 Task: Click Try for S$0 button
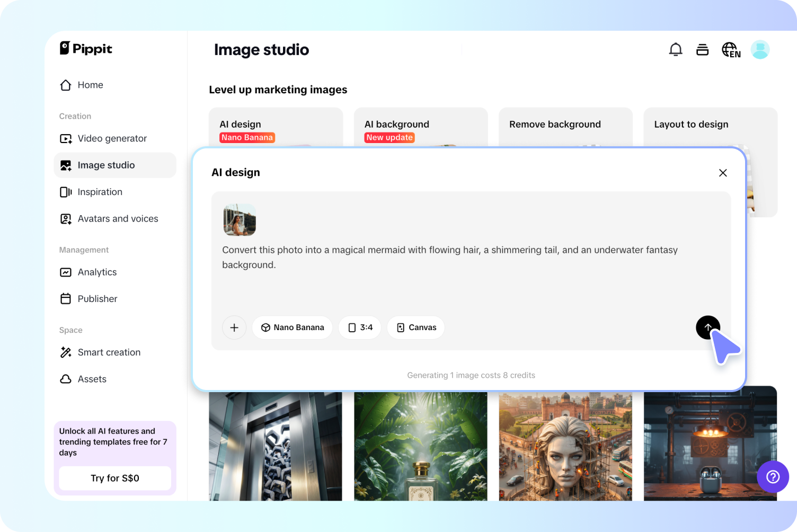pos(115,478)
